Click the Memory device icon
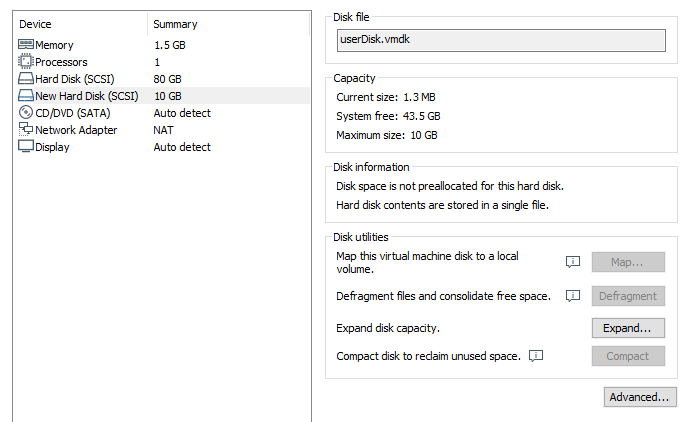This screenshot has width=686, height=422. (x=26, y=45)
